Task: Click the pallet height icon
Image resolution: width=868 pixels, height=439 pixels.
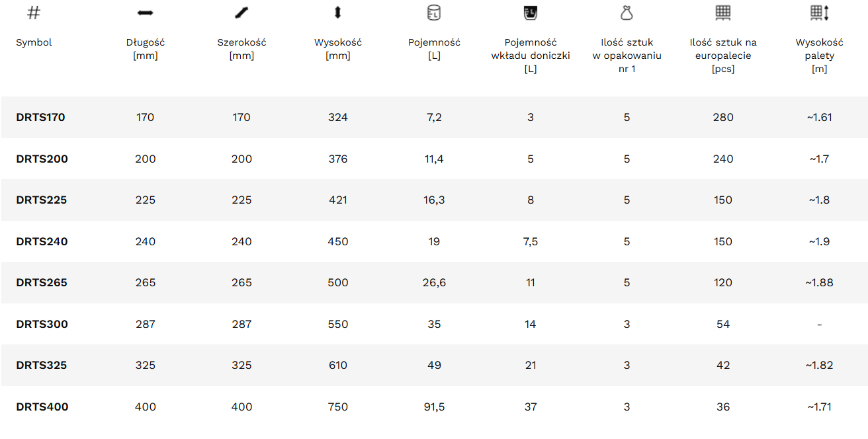Action: (x=819, y=13)
